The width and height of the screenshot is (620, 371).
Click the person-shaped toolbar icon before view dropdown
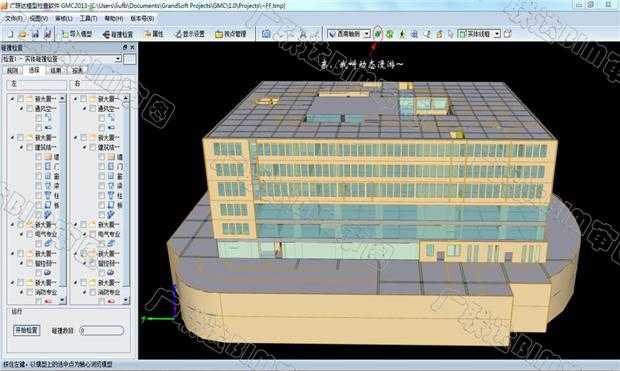click(303, 34)
